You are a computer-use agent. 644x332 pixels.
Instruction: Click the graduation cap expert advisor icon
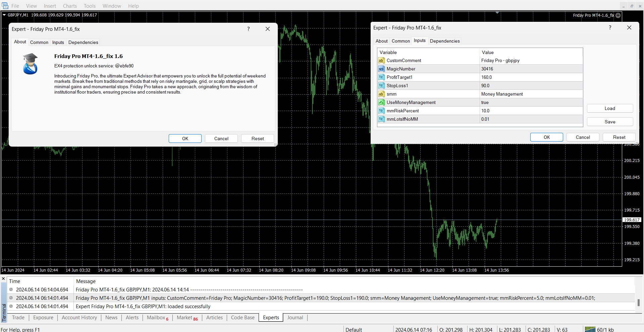30,64
